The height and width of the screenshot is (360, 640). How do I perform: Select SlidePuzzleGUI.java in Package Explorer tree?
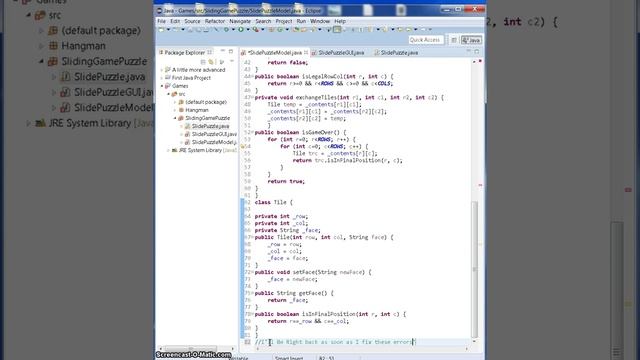tap(214, 134)
